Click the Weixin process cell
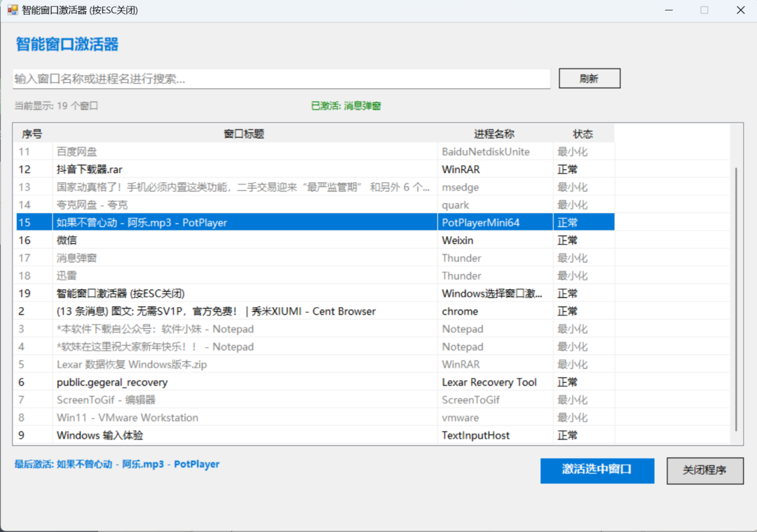 495,240
